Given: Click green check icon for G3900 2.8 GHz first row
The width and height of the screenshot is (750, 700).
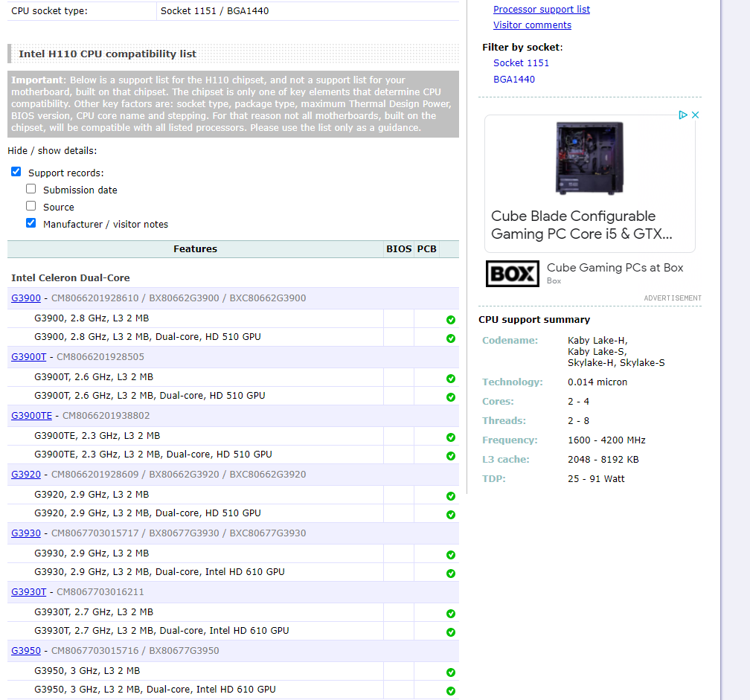Looking at the screenshot, I should pyautogui.click(x=450, y=320).
